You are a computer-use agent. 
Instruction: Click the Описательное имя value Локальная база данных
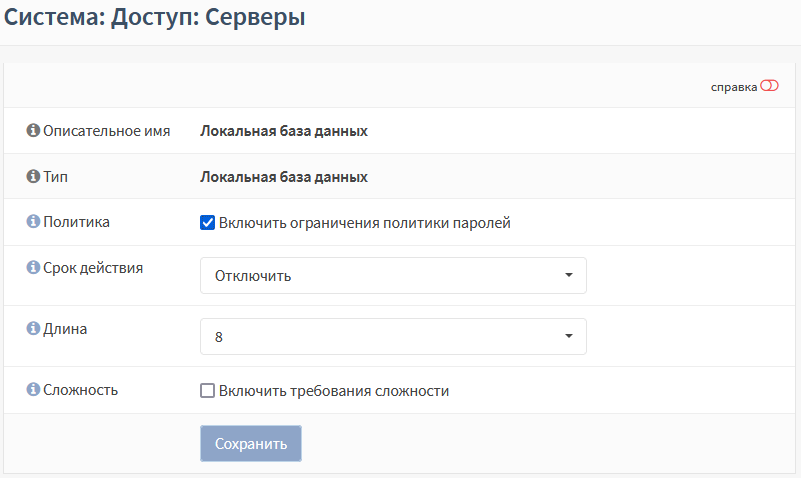point(284,131)
